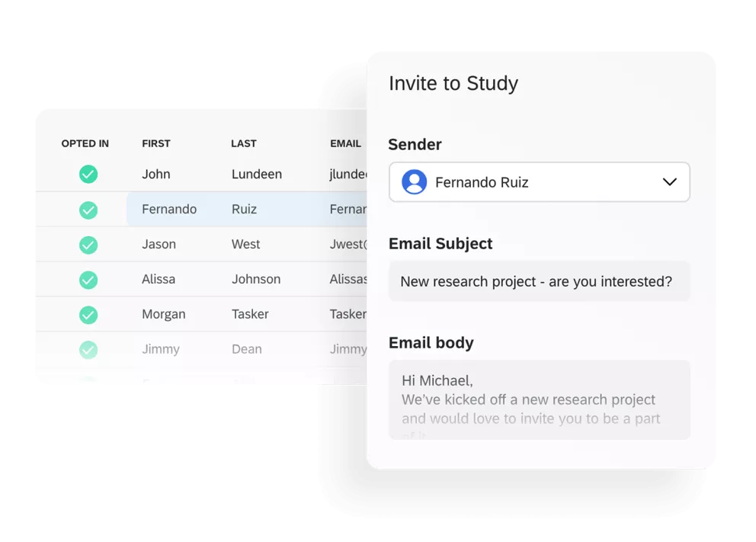The image size is (756, 542).
Task: Click the Email Subject input field
Action: click(x=539, y=281)
